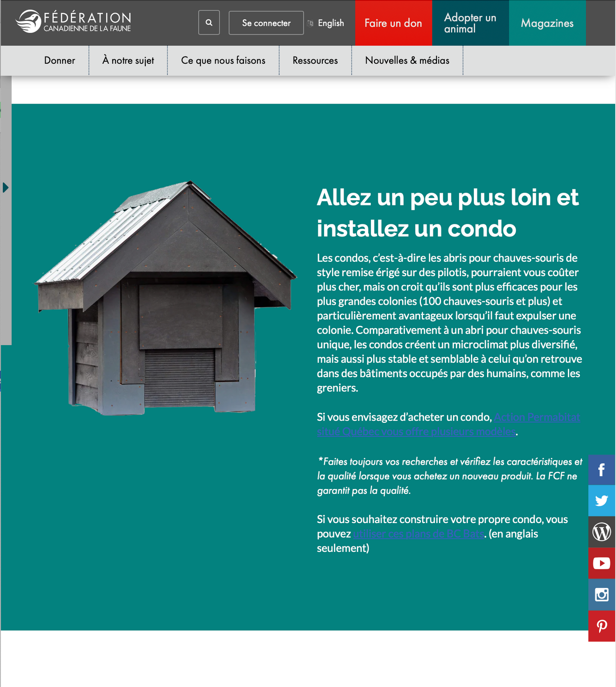Expand the Ce que nous faisons menu
The width and height of the screenshot is (616, 687).
coord(223,60)
